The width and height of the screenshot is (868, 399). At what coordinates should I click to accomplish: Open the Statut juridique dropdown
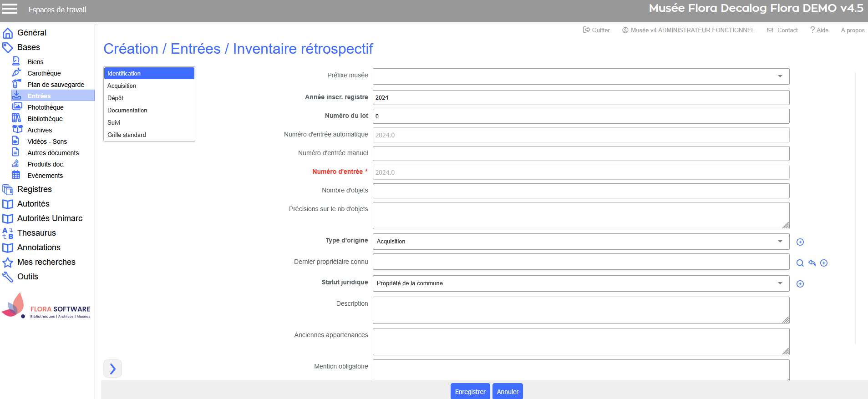click(x=580, y=283)
